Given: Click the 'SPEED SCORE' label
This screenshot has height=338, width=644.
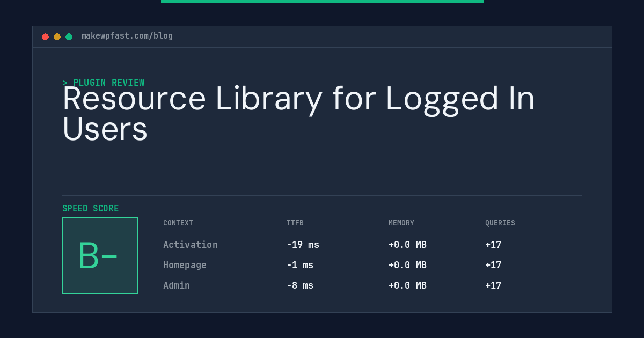Looking at the screenshot, I should [x=91, y=209].
